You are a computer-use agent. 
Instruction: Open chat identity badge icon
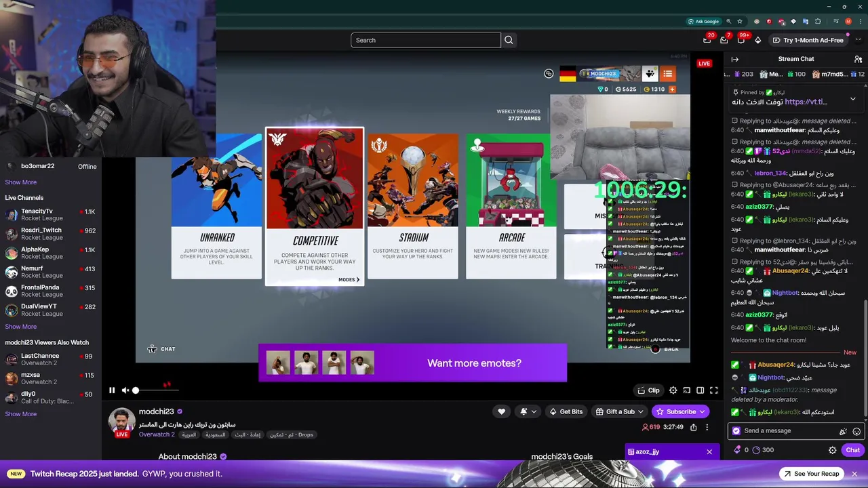pyautogui.click(x=736, y=430)
